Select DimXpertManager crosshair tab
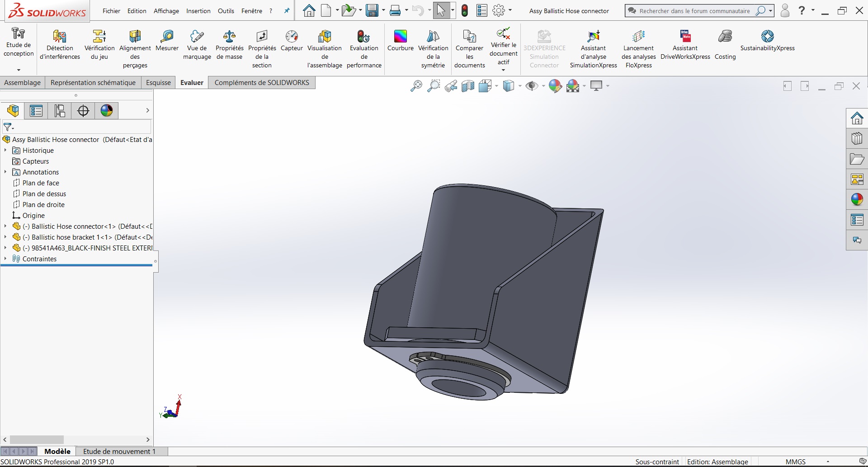 [83, 110]
